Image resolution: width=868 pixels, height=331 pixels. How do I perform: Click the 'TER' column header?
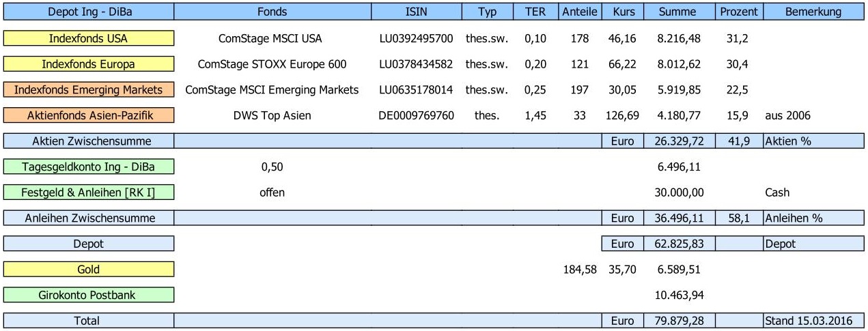(x=535, y=12)
